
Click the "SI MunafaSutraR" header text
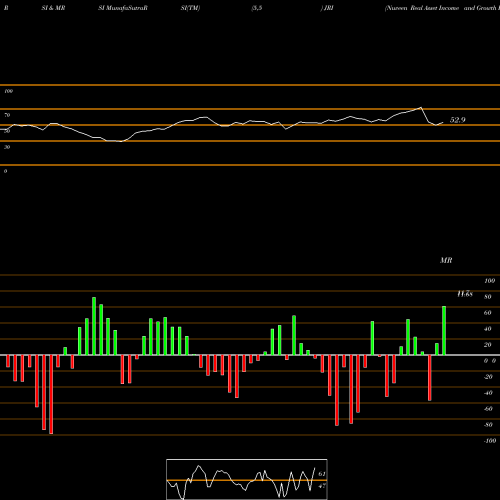point(123,8)
